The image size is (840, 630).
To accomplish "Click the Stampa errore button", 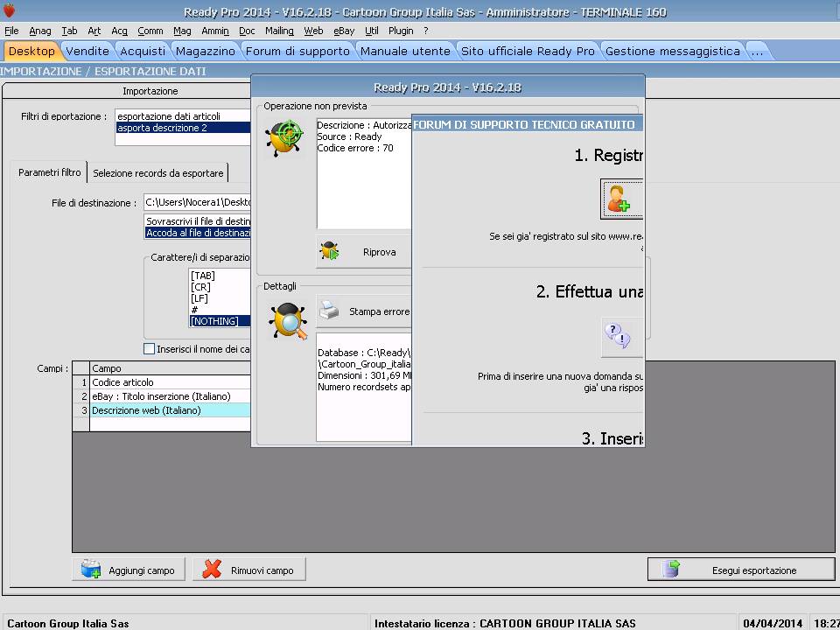I will pyautogui.click(x=364, y=311).
